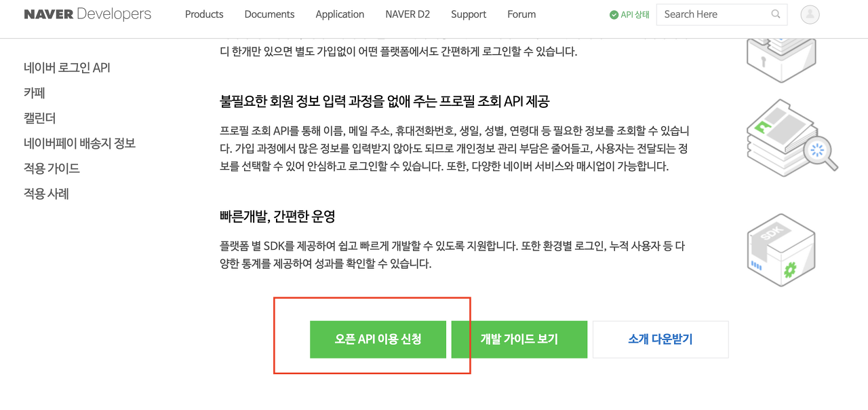Click the 소개 다운받기 button

pyautogui.click(x=660, y=339)
